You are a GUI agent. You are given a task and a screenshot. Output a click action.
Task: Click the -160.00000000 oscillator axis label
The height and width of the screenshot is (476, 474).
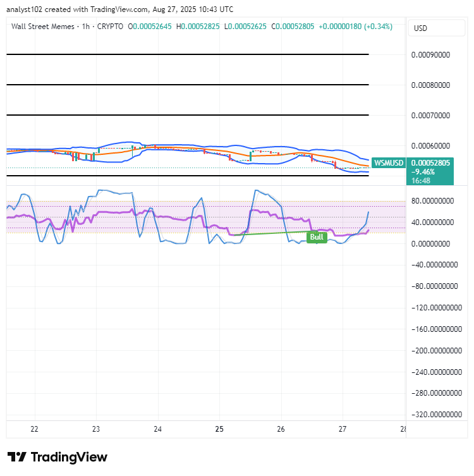click(437, 329)
